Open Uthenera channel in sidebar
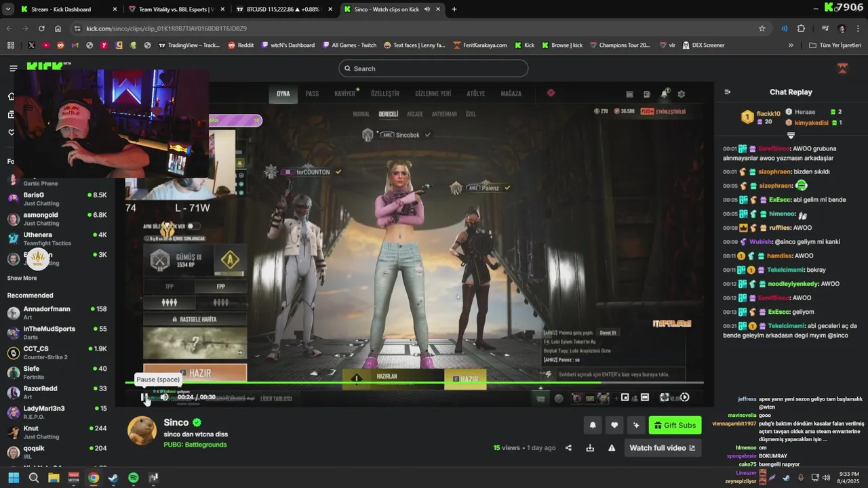Viewport: 868px width, 488px height. [x=57, y=239]
